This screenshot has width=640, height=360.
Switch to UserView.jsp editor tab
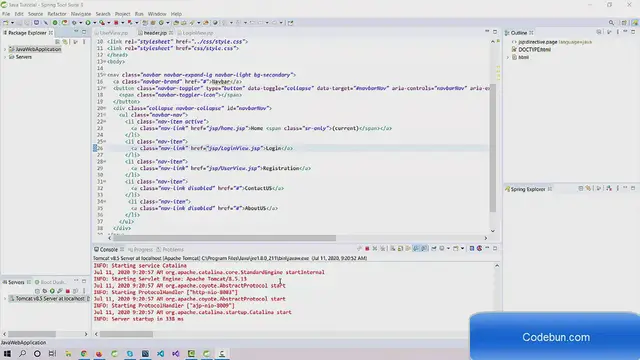(113, 33)
